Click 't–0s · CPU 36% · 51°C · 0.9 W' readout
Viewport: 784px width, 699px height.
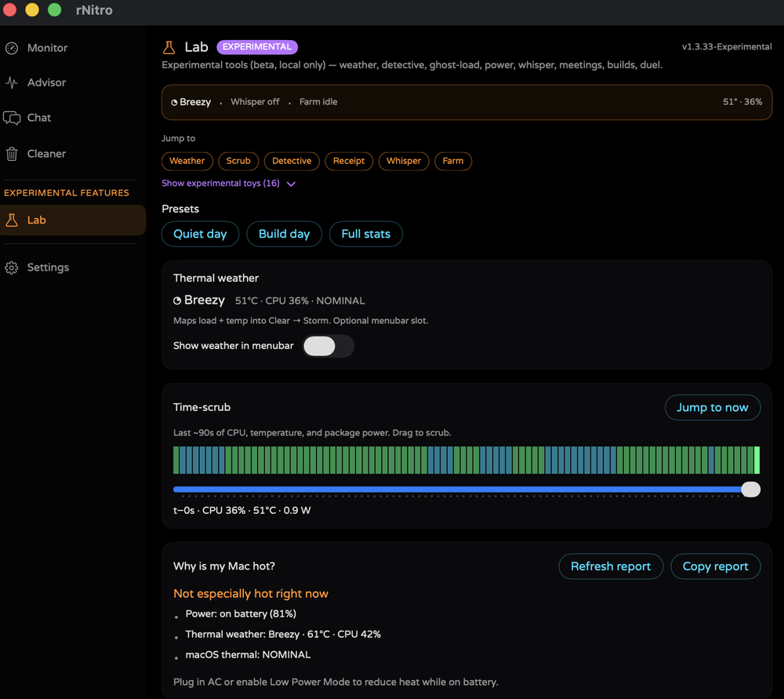242,511
